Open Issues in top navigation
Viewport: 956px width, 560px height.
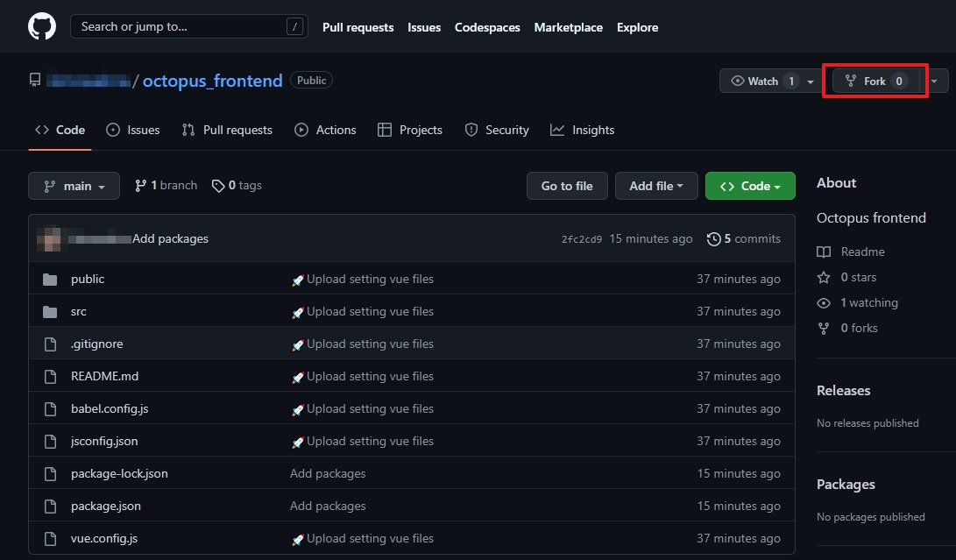click(424, 27)
